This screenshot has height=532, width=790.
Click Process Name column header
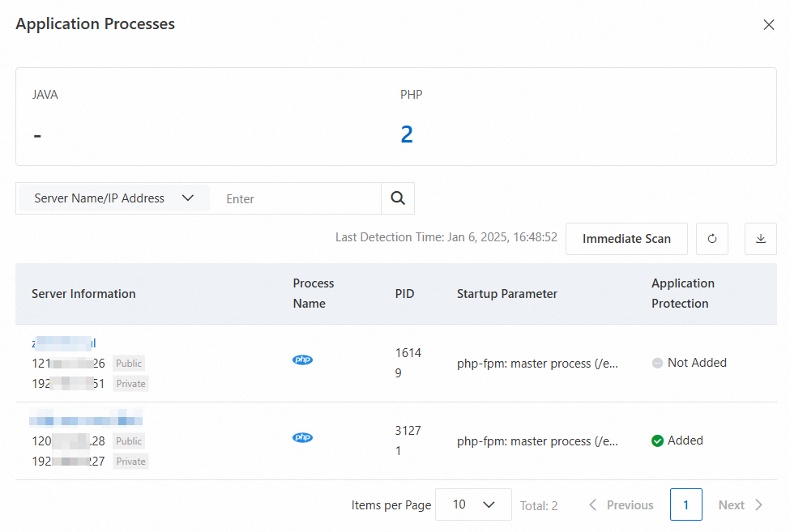[314, 293]
